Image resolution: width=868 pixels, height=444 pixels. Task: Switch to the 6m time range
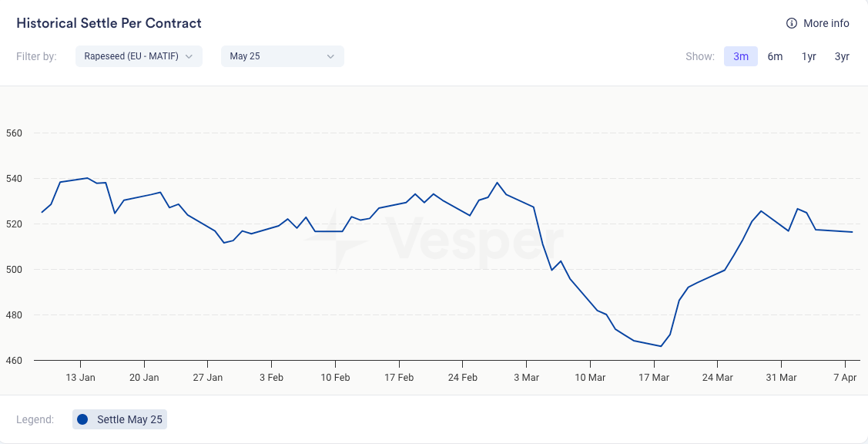click(x=775, y=56)
